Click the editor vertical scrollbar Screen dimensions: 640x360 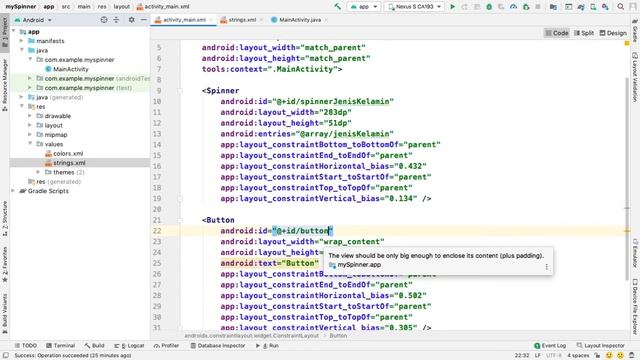pyautogui.click(x=627, y=179)
